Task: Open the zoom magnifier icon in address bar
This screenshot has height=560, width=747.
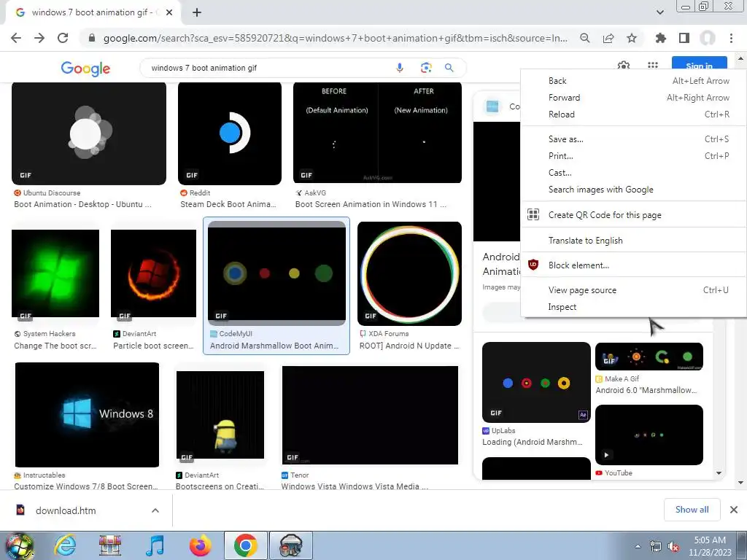Action: coord(585,38)
